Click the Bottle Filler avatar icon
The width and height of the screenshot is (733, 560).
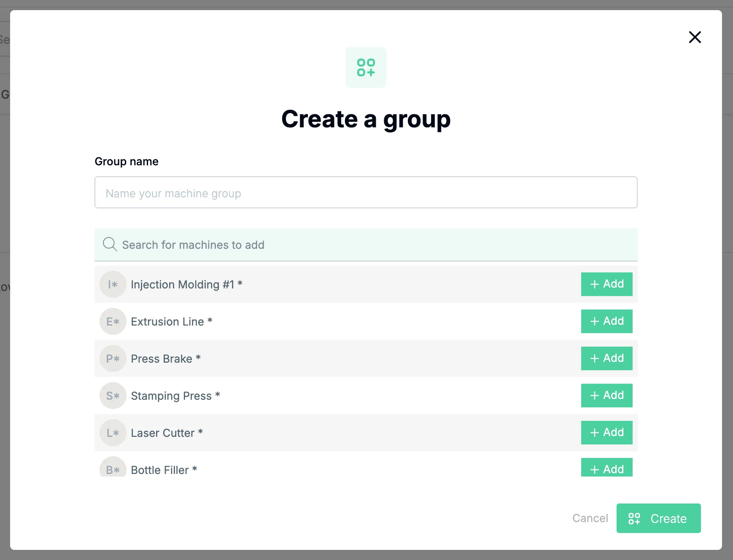(113, 467)
